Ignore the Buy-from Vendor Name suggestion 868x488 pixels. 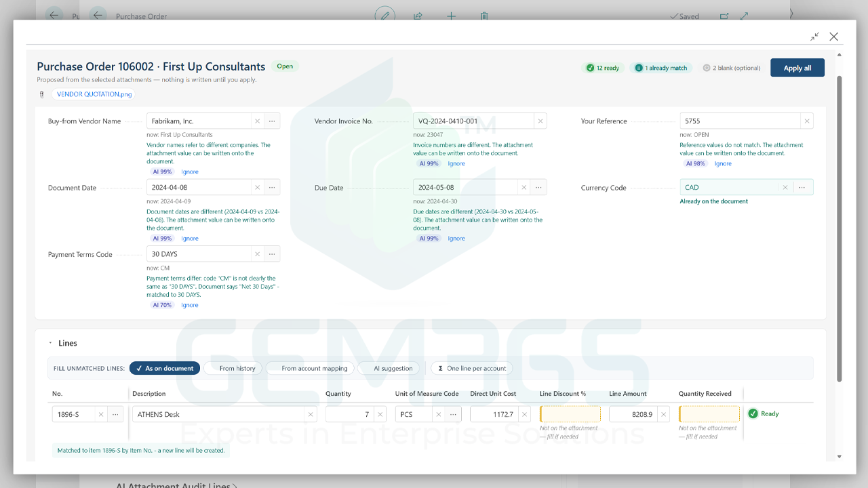coord(190,172)
